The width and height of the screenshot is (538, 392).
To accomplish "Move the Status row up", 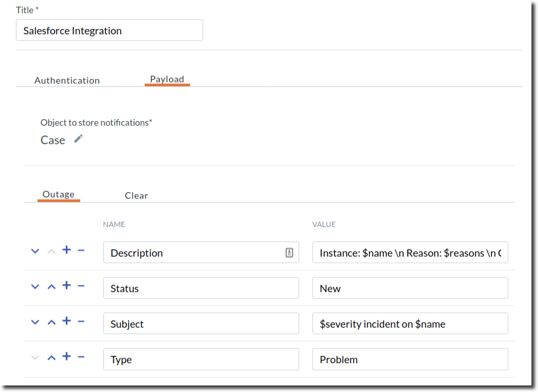I will [51, 286].
